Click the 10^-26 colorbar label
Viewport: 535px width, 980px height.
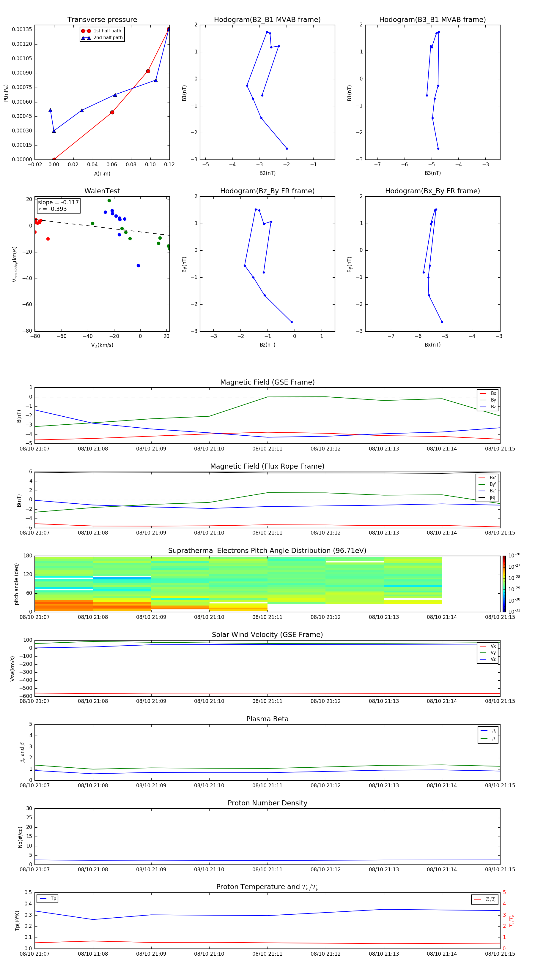(x=514, y=555)
